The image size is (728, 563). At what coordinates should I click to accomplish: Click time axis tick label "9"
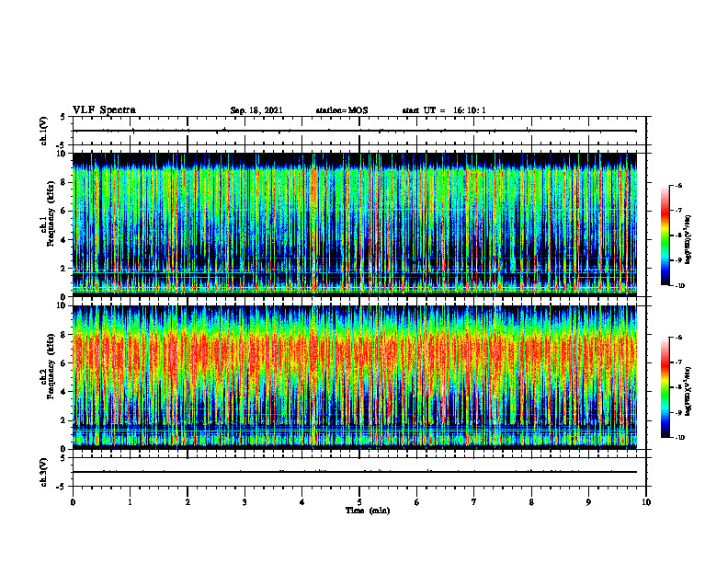(588, 502)
